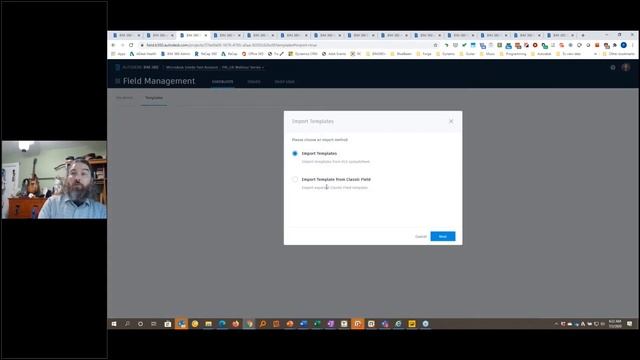Open the Windows notification center
The height and width of the screenshot is (360, 640).
point(630,324)
